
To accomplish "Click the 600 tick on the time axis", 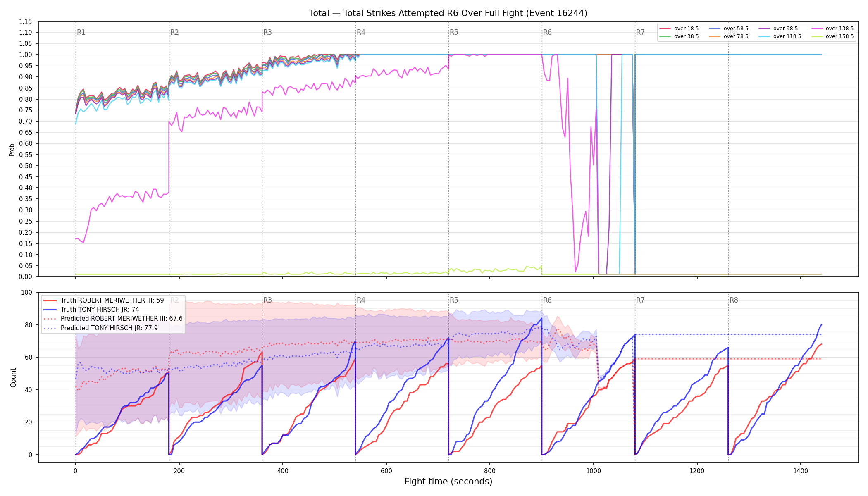I will [386, 470].
